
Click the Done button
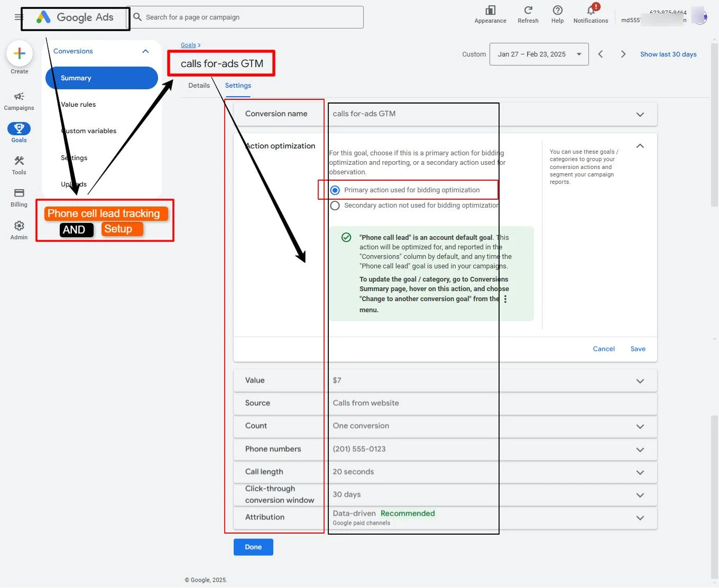click(253, 547)
